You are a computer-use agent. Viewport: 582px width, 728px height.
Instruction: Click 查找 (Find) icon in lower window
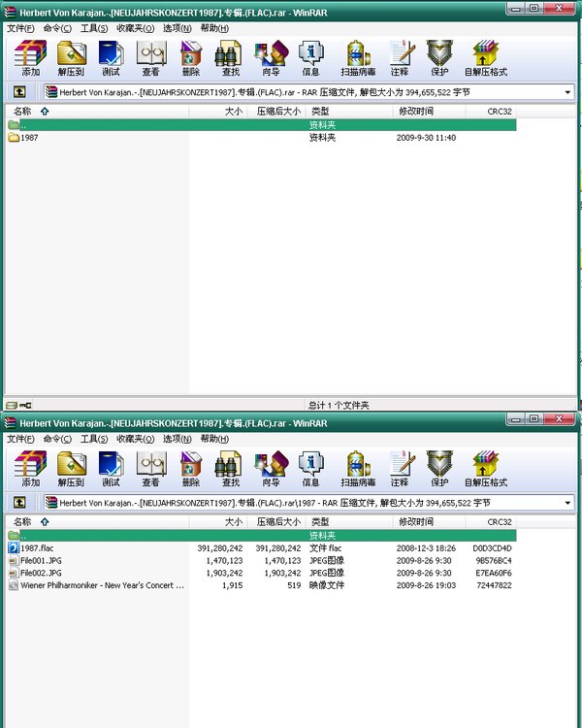pos(230,469)
